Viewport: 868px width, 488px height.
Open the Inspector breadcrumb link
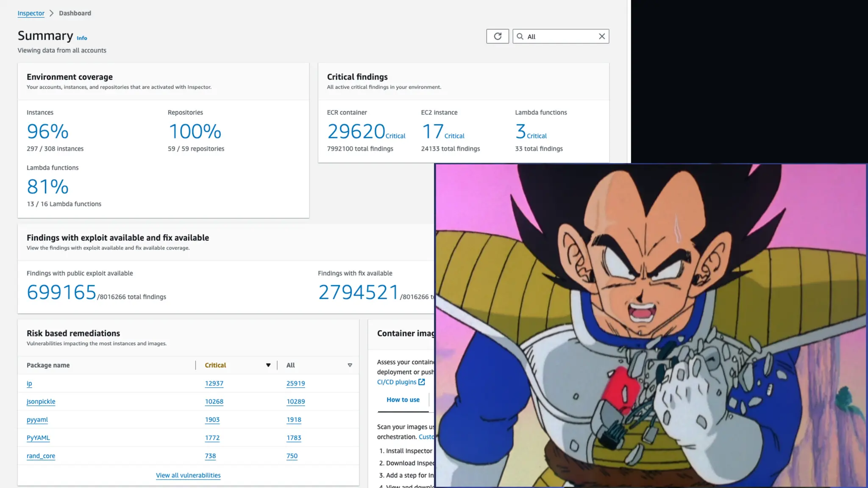31,13
